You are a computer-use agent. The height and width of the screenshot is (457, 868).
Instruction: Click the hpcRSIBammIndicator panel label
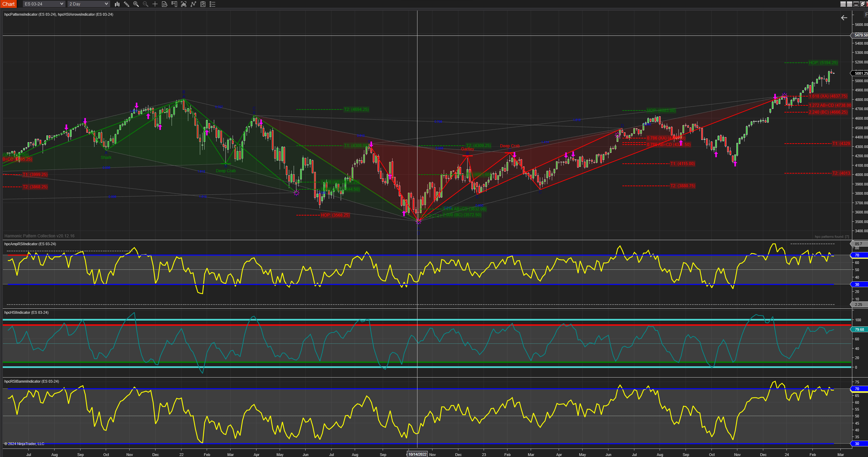(x=31, y=381)
